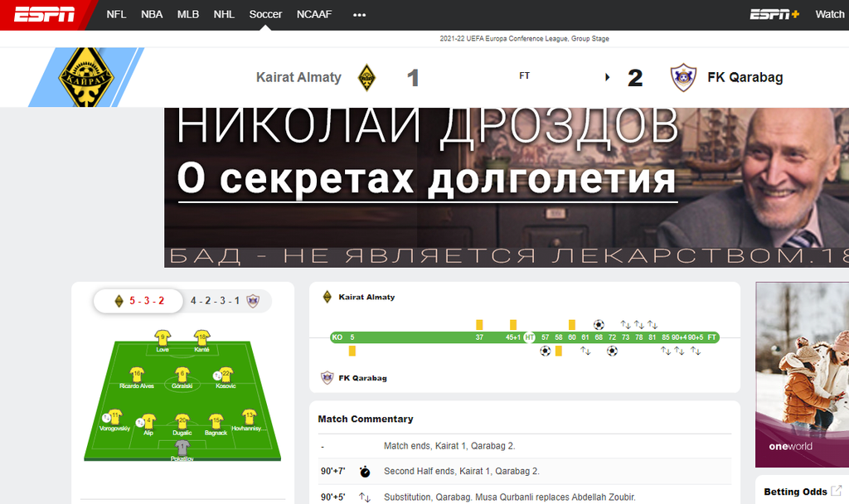Click the HT marker on the timeline
849x504 pixels.
click(530, 337)
